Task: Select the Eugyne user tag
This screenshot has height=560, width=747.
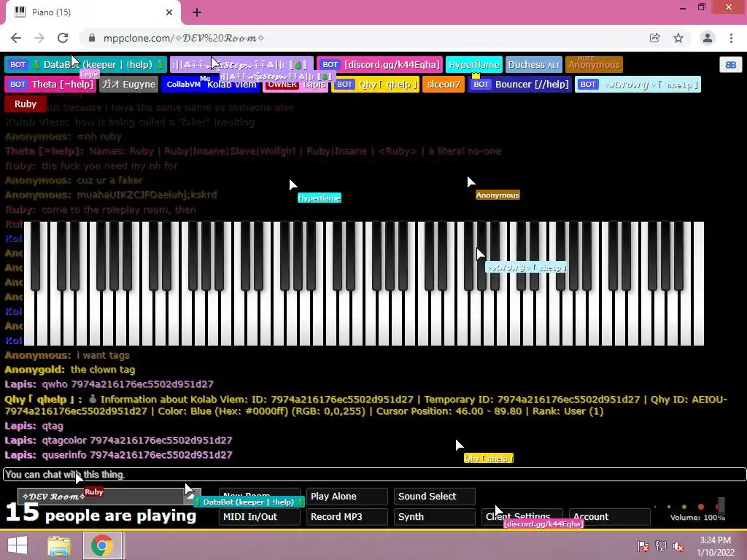Action: tap(128, 85)
